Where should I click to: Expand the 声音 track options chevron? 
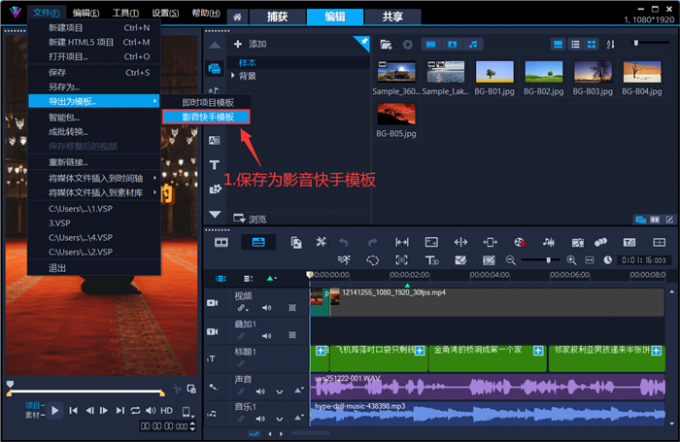coord(280,392)
